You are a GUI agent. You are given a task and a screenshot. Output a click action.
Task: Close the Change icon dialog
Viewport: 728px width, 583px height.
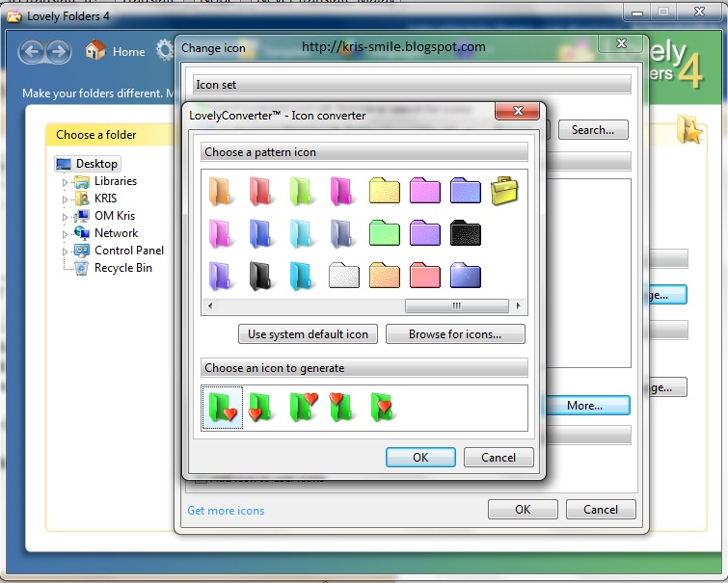[x=621, y=43]
